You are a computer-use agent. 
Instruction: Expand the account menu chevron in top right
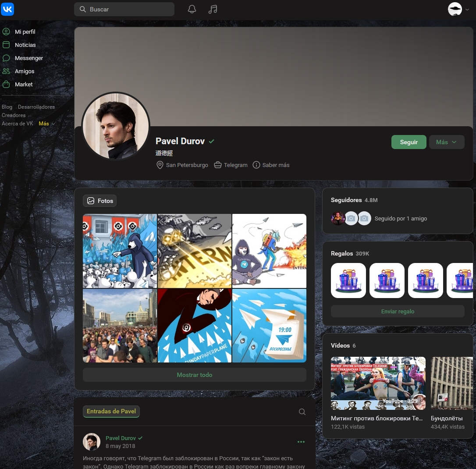coord(467,9)
